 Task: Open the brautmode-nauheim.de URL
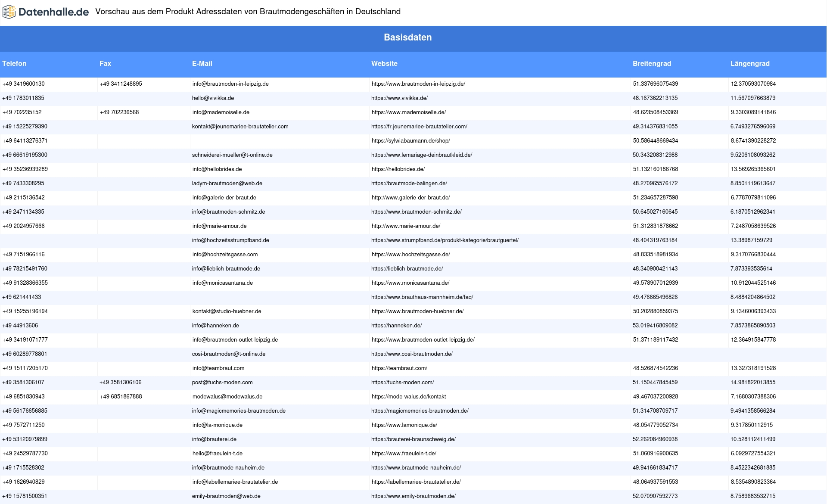coord(416,468)
